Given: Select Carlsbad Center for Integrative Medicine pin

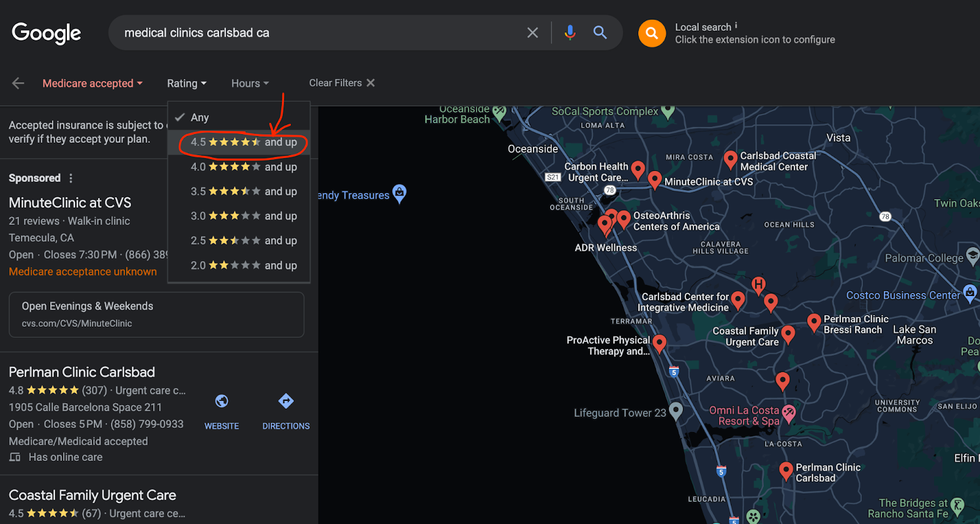Looking at the screenshot, I should 738,300.
